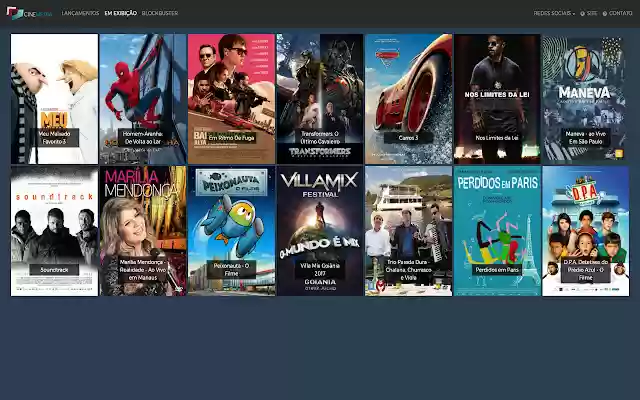Open Meu Malvado Favorito 3 poster

[54, 99]
